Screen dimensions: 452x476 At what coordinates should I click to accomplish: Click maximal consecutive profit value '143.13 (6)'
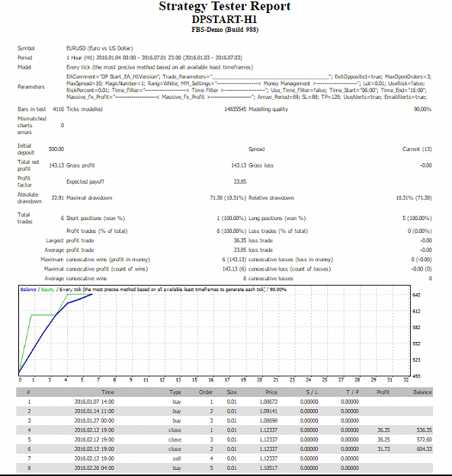[x=234, y=269]
